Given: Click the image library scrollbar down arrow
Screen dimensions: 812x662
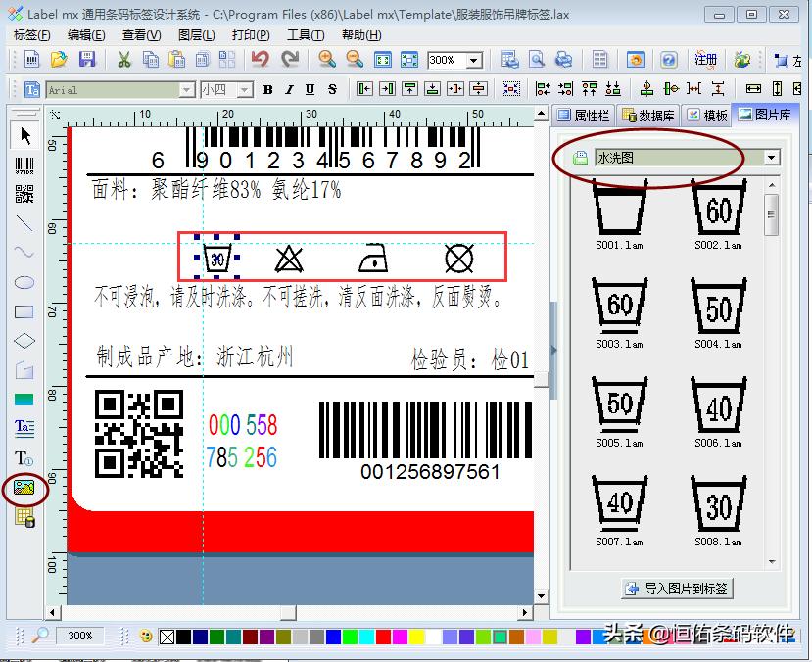Looking at the screenshot, I should [x=772, y=561].
